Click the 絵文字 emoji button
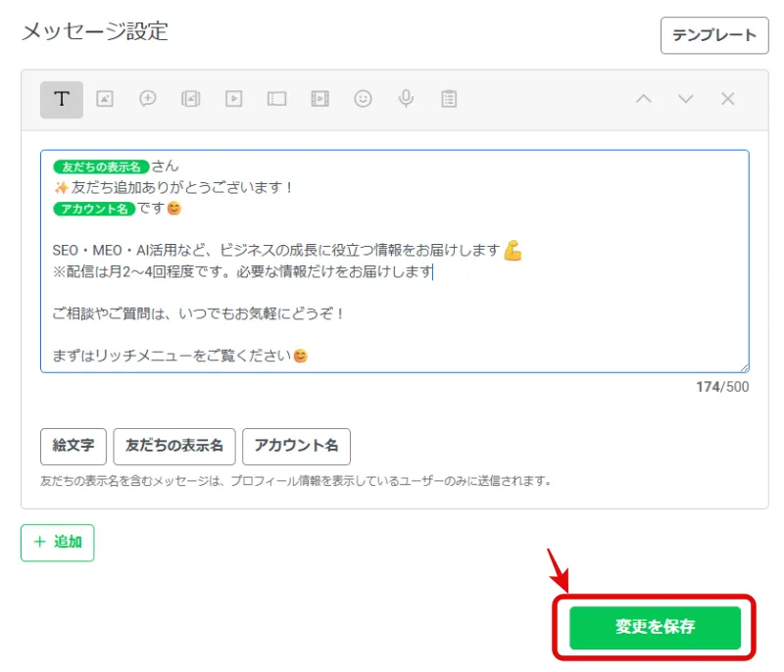Image resolution: width=784 pixels, height=672 pixels. pos(73,446)
